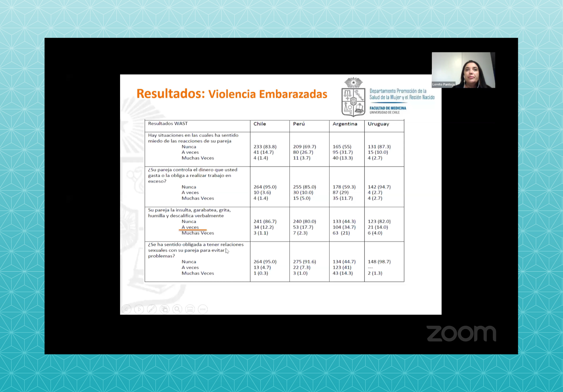The image size is (563, 392).
Task: Click the slide title Resultados: Violencia Embarazadas
Action: point(232,94)
